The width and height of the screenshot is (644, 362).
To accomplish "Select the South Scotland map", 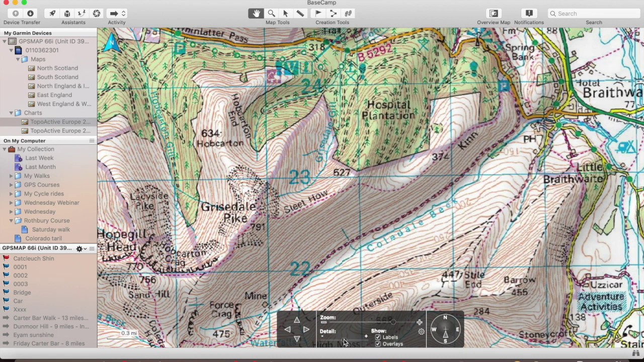I will coord(57,77).
